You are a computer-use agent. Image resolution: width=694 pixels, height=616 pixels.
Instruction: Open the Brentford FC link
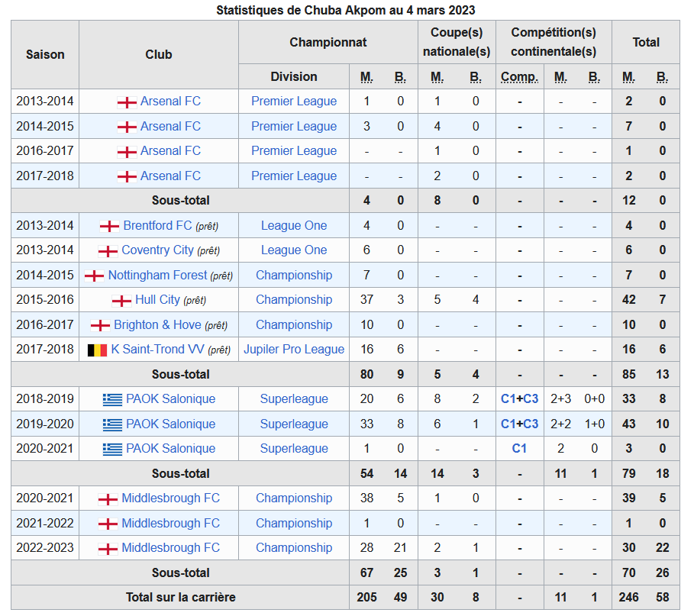click(x=157, y=225)
